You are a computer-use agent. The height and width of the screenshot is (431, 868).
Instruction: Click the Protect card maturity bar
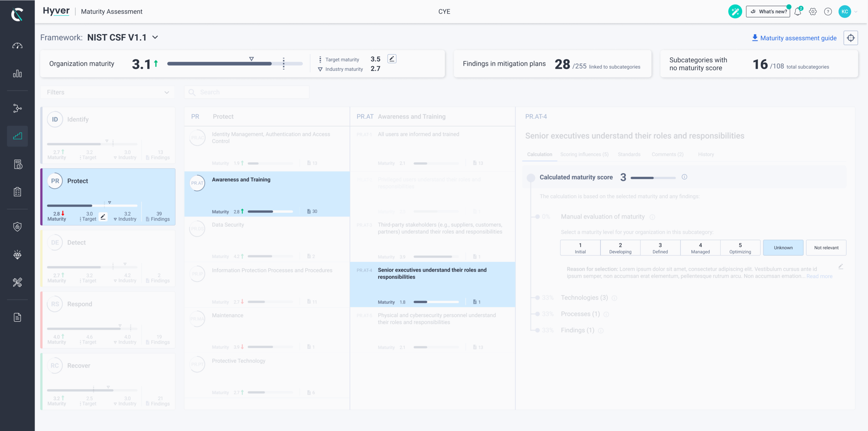click(x=92, y=206)
